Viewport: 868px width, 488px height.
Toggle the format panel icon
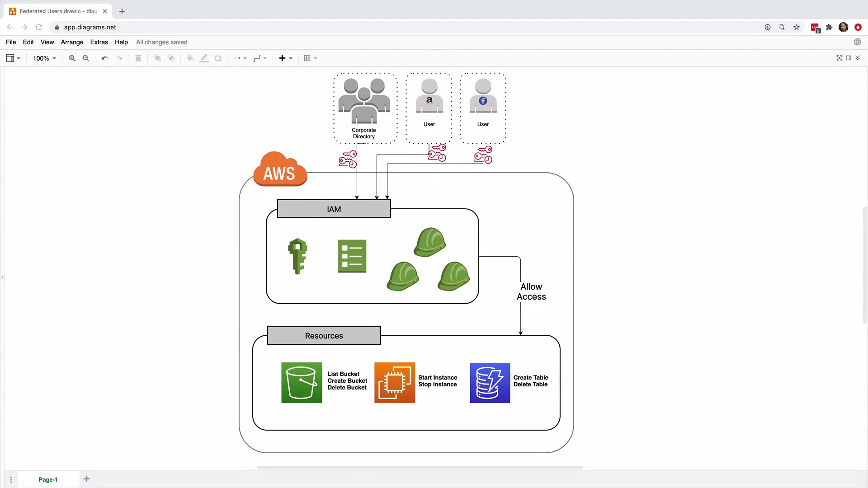pyautogui.click(x=849, y=58)
